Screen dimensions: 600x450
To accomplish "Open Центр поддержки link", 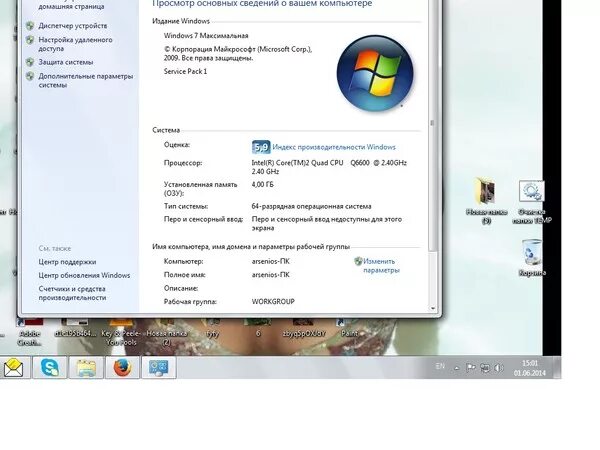I will click(x=67, y=262).
